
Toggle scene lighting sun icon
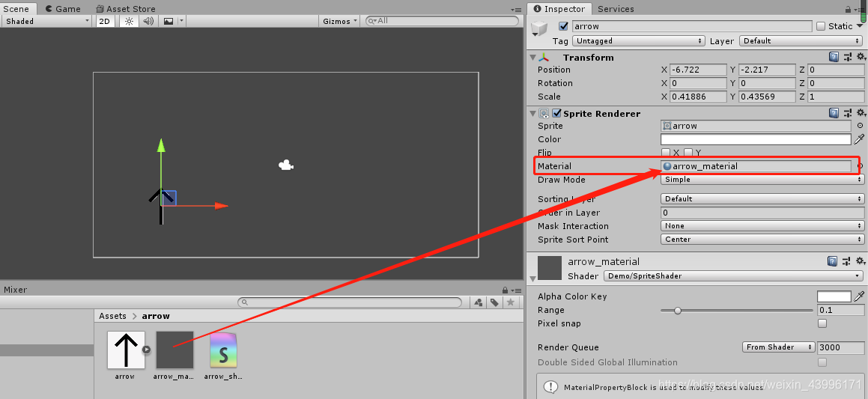coord(129,21)
